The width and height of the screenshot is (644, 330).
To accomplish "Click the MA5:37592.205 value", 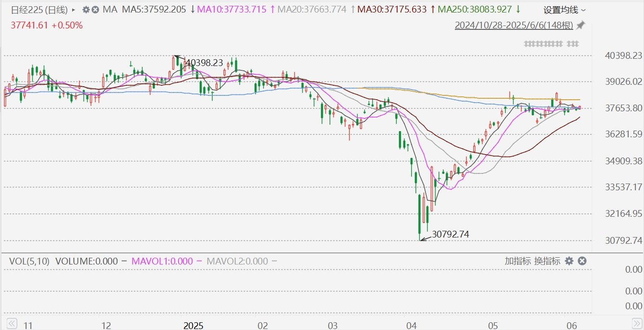I will [x=154, y=9].
